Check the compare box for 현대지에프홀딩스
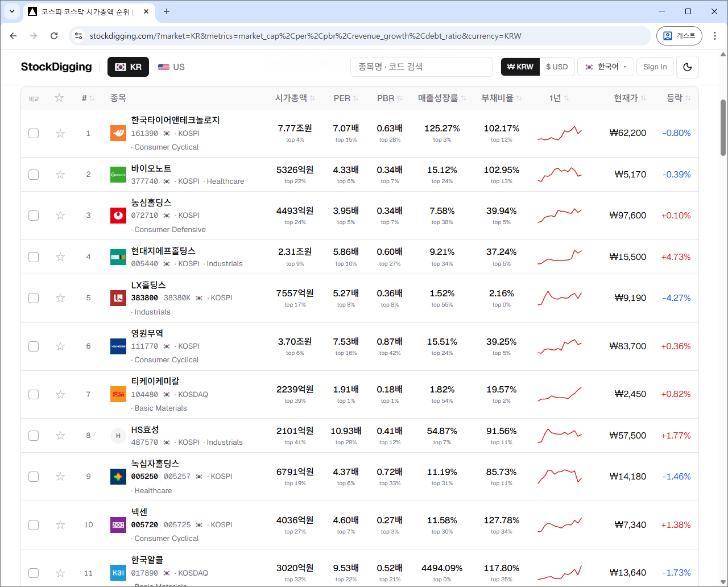Screen dimensions: 728x587 pyautogui.click(x=34, y=257)
